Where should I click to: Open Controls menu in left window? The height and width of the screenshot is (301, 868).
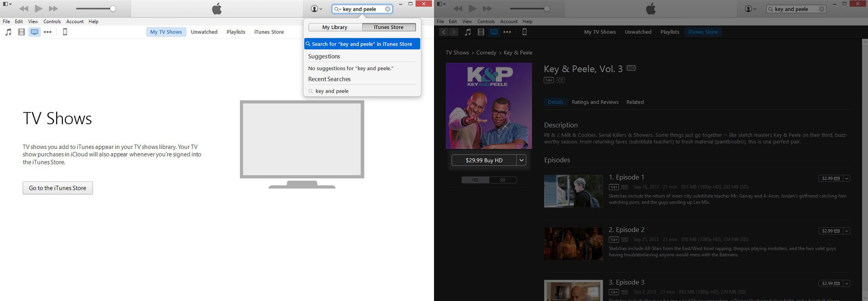(52, 21)
